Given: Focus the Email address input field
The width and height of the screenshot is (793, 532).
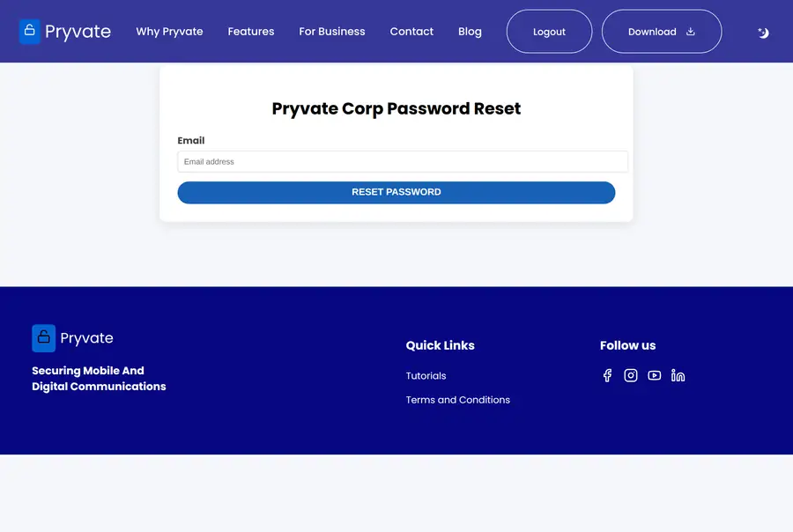Looking at the screenshot, I should point(403,162).
